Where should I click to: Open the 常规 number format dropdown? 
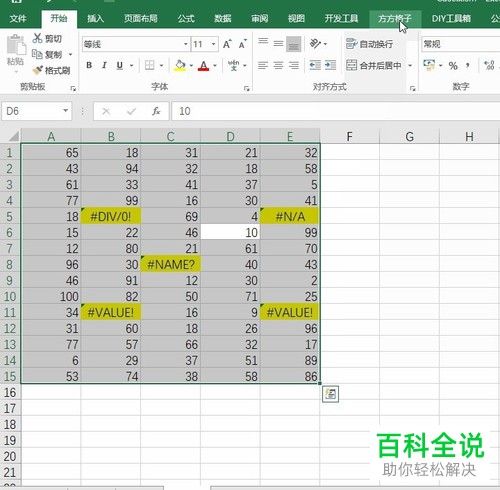tap(461, 44)
